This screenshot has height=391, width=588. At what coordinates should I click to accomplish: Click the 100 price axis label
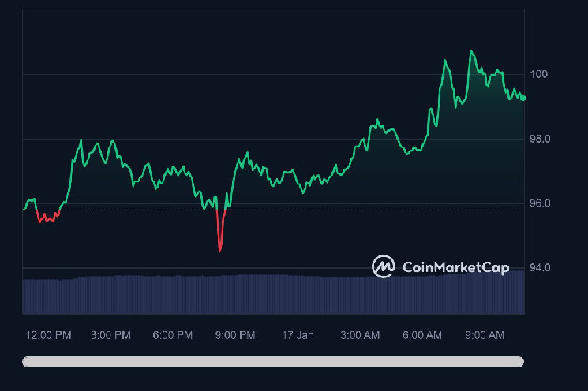(539, 74)
